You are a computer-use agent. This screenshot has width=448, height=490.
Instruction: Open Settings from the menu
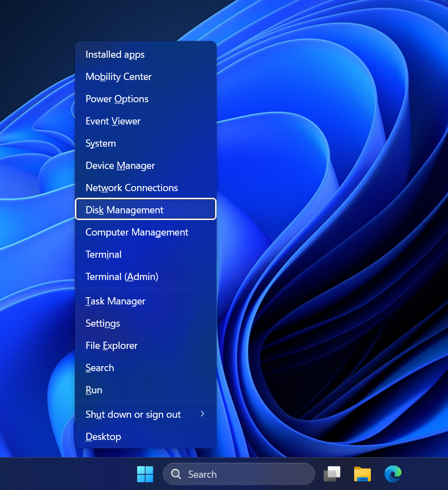click(x=145, y=323)
